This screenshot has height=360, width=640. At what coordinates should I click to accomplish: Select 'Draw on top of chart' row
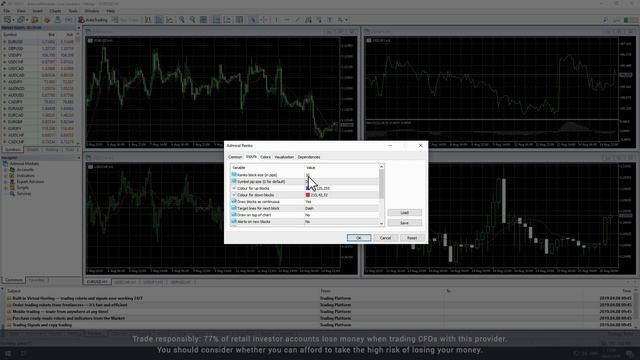pos(305,215)
